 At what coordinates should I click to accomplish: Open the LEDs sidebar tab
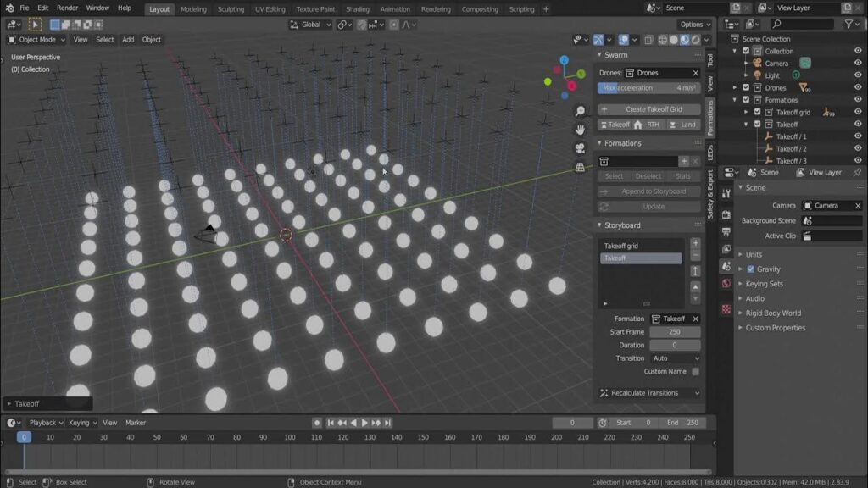[710, 152]
